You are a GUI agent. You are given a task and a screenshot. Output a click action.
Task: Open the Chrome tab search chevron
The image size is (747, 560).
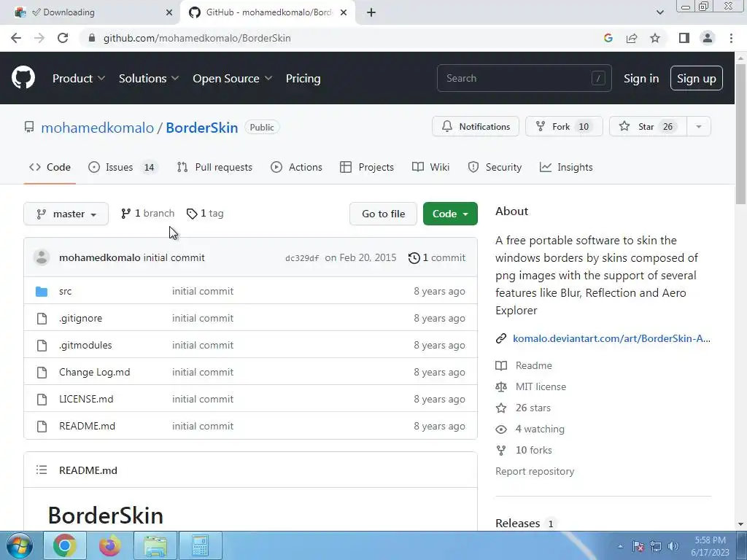click(659, 12)
